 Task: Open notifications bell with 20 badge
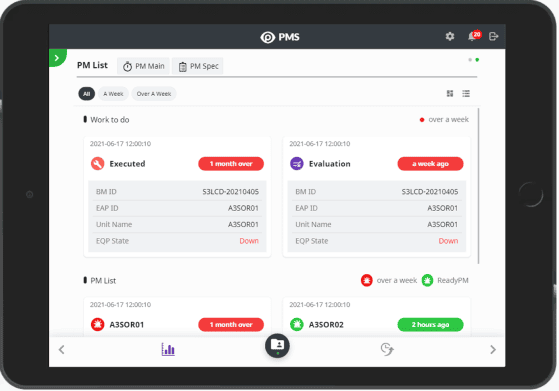coord(474,36)
